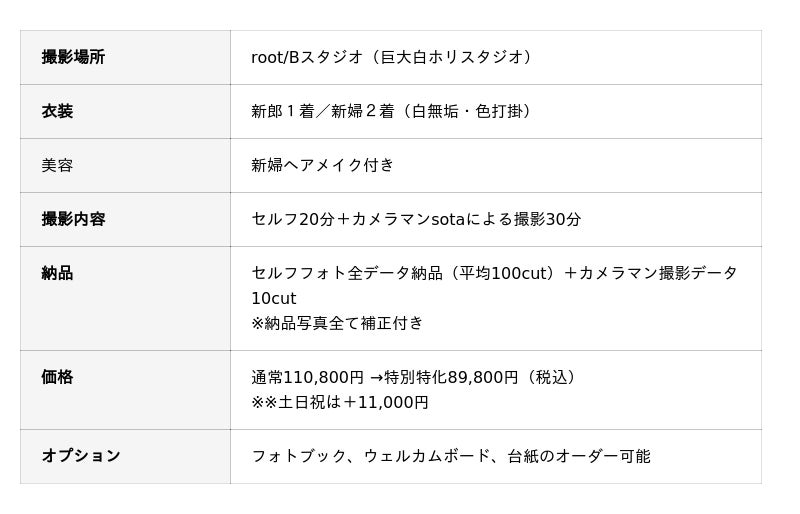Click the 撮影内容 row header
This screenshot has width=800, height=514.
[73, 219]
